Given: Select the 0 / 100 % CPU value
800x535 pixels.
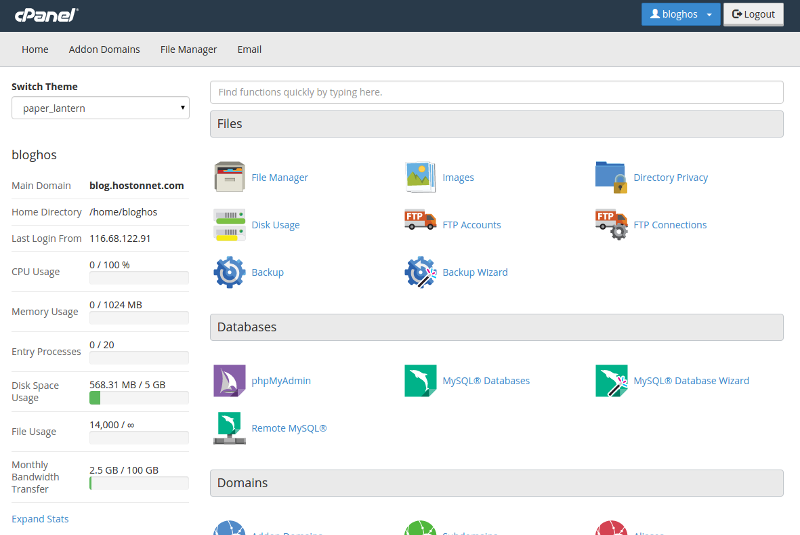Looking at the screenshot, I should click(x=110, y=265).
